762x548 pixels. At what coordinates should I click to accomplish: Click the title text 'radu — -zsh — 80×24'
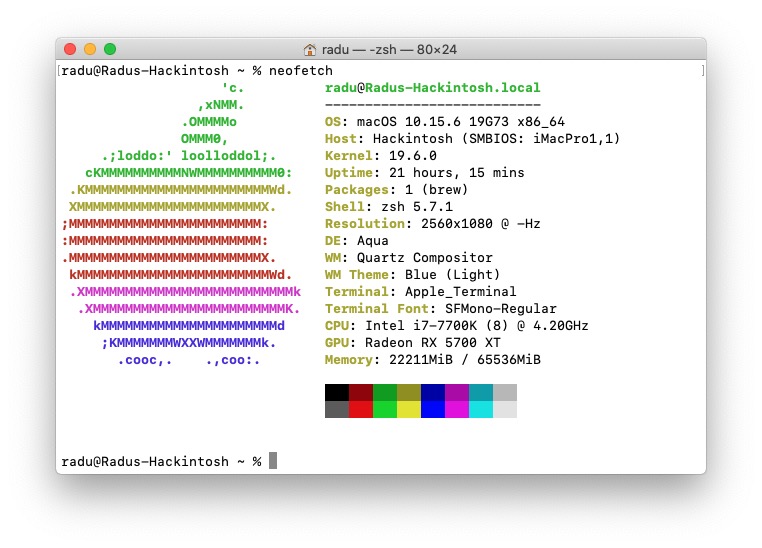pos(389,50)
